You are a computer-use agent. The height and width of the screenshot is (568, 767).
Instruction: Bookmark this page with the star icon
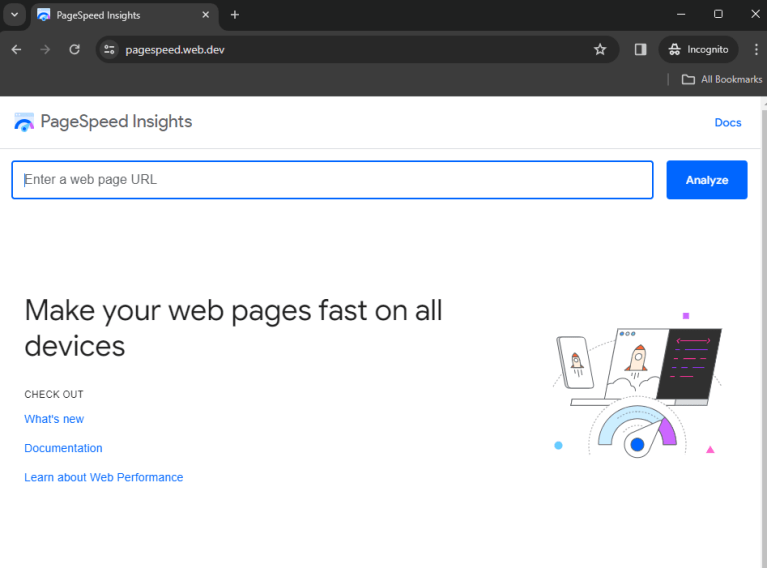pos(600,49)
